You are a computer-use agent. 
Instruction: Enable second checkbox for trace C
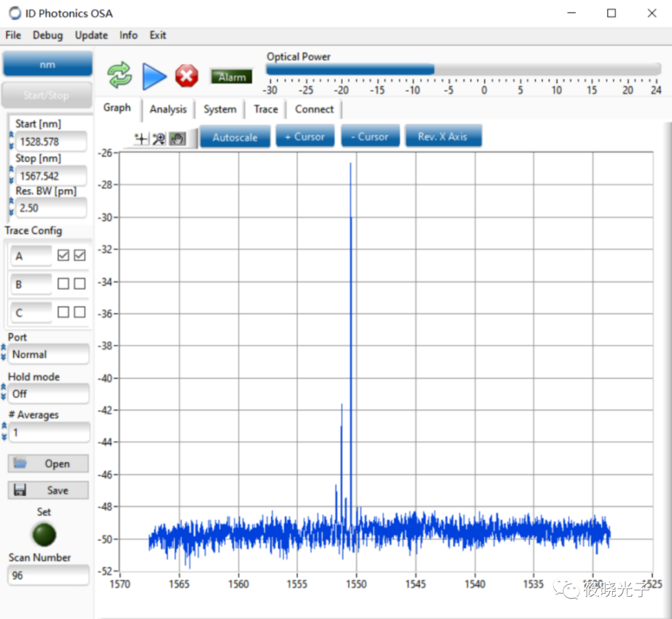[x=80, y=312]
